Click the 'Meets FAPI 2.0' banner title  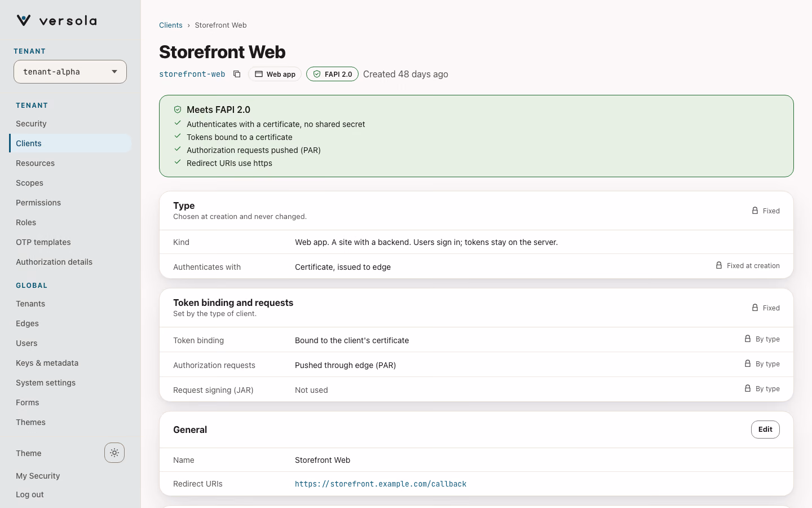[218, 110]
